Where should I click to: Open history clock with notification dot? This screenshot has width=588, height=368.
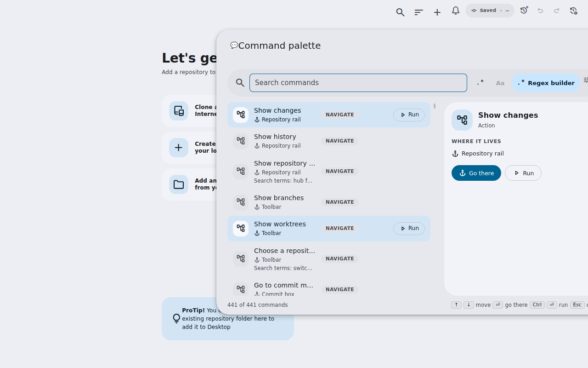tap(524, 10)
